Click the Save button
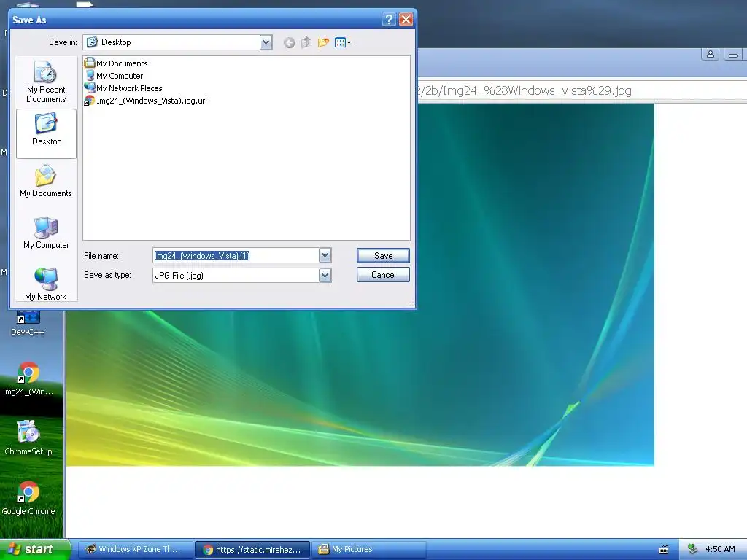747x560 pixels. 383,256
